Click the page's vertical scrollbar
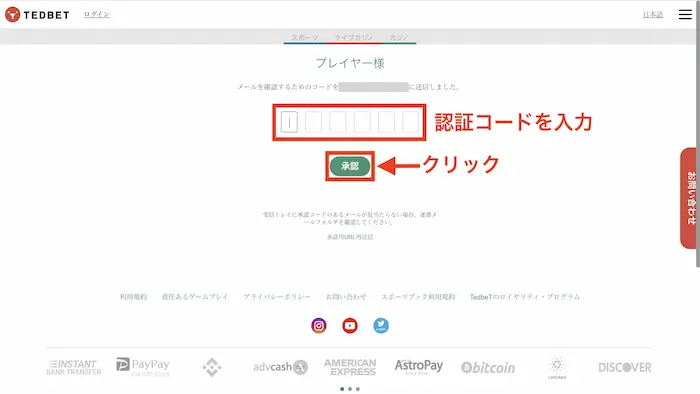The image size is (700, 394). pos(698,134)
